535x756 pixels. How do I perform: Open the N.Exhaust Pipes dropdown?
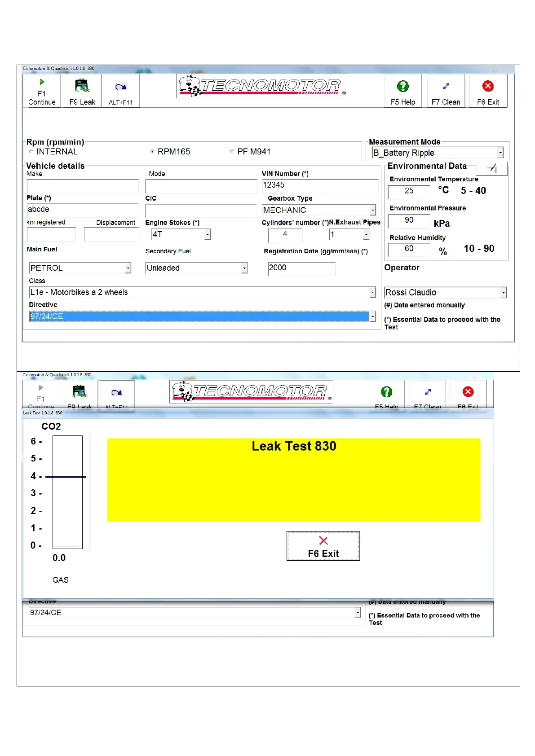click(x=349, y=234)
